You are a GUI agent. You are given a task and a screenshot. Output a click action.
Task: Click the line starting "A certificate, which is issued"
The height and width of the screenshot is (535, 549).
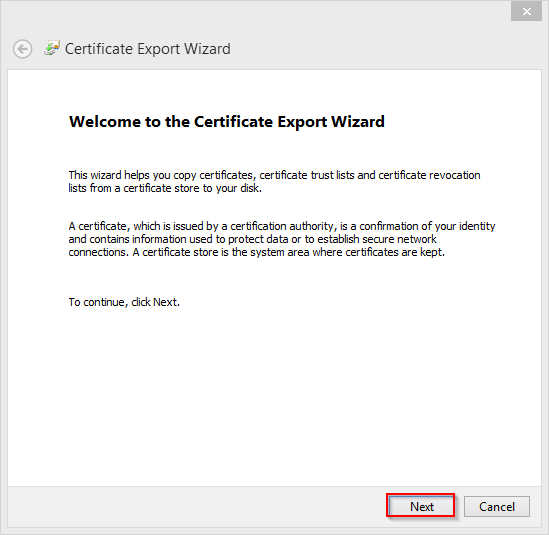point(282,226)
